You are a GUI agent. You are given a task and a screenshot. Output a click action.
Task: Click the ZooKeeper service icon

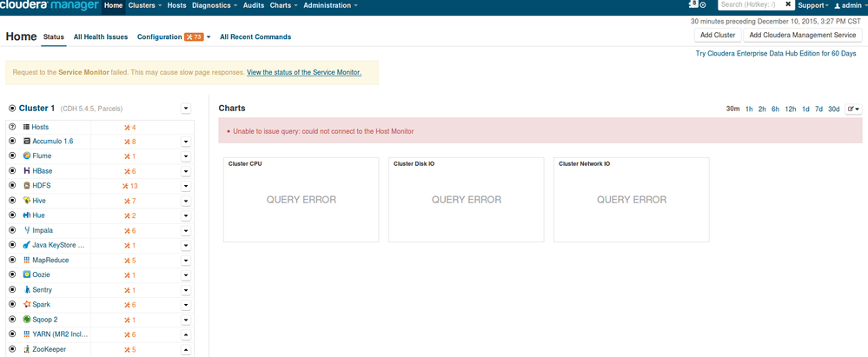pos(27,349)
